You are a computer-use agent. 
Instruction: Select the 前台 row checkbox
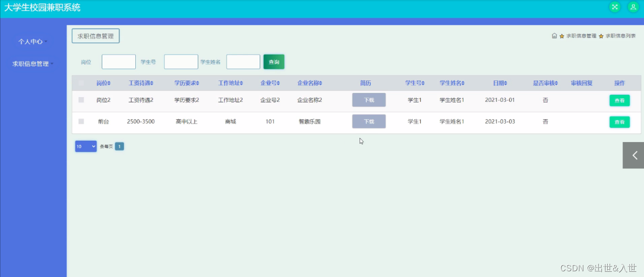81,122
